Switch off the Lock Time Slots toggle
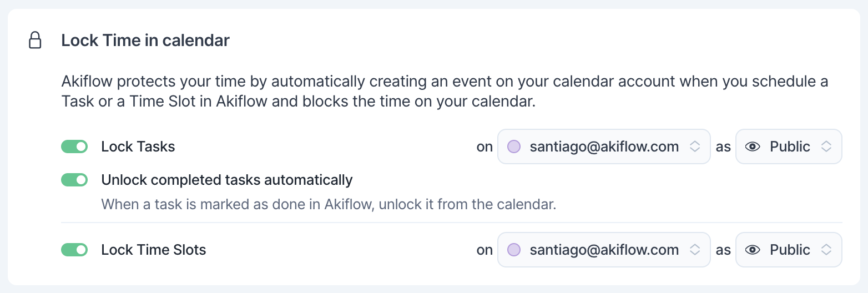The image size is (868, 293). pyautogui.click(x=74, y=250)
